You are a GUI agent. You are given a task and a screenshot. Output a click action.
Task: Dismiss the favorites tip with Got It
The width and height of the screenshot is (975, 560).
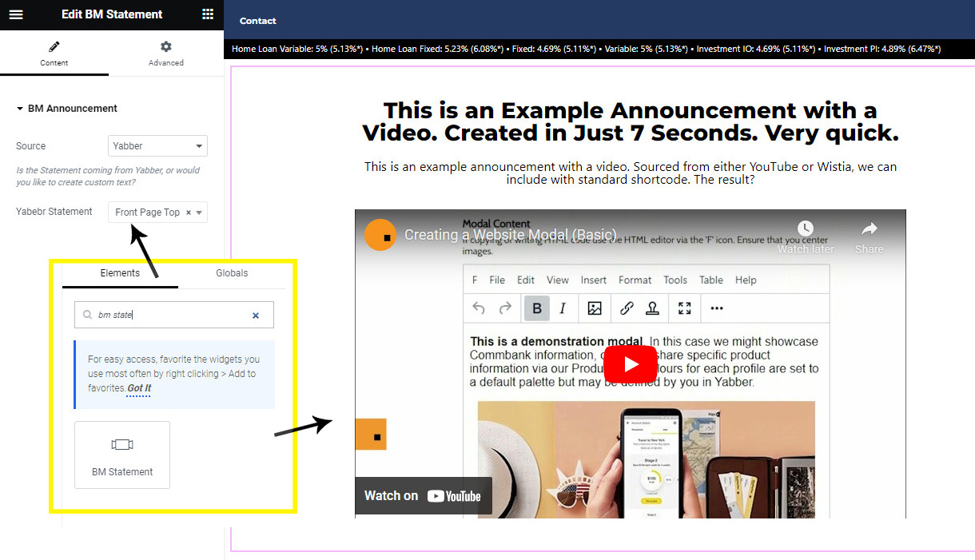coord(139,388)
